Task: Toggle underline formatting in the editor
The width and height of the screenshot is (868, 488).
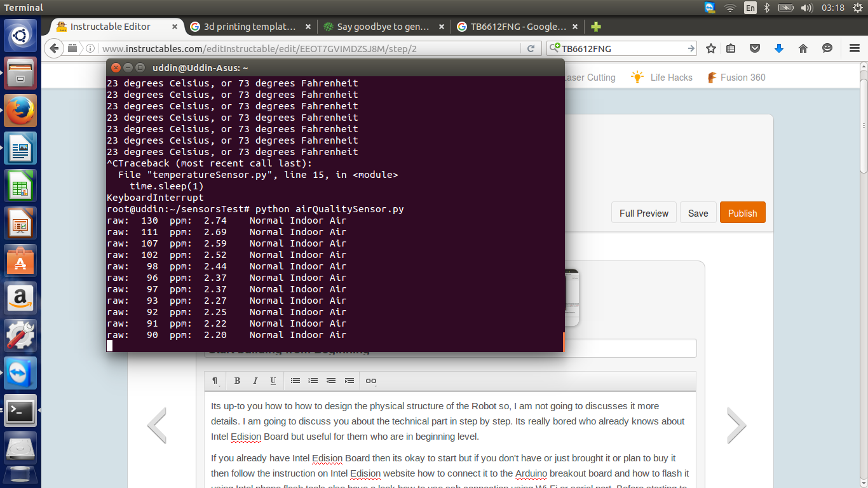Action: tap(273, 381)
